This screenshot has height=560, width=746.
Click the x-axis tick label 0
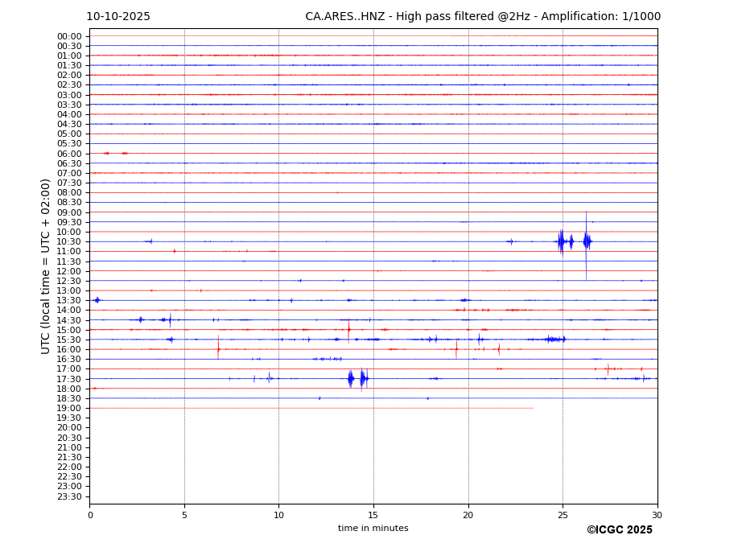click(x=90, y=516)
